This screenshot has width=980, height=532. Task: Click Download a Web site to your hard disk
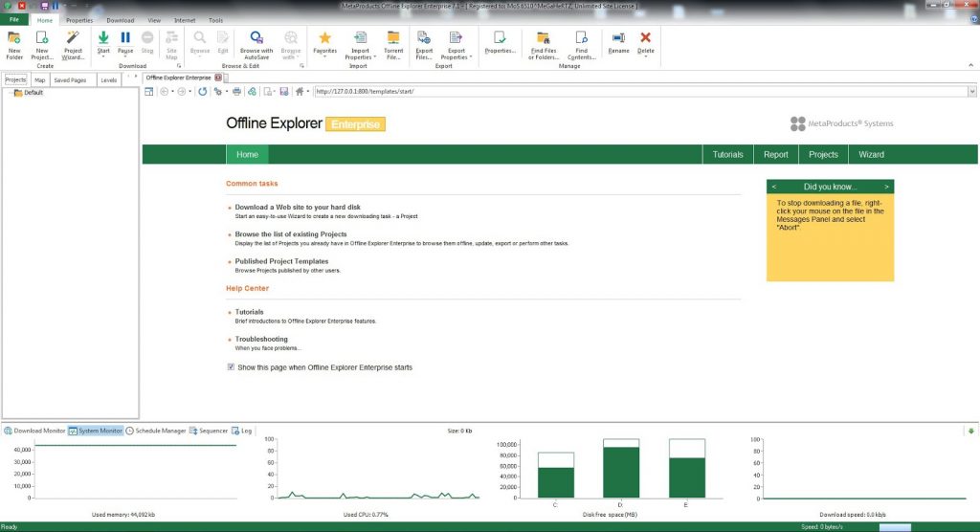pyautogui.click(x=298, y=207)
